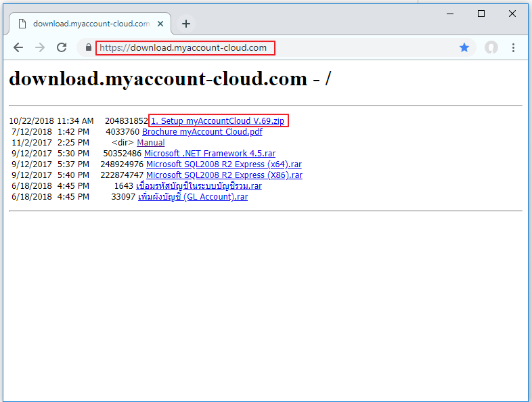
Task: Open the Manual directory
Action: click(151, 143)
